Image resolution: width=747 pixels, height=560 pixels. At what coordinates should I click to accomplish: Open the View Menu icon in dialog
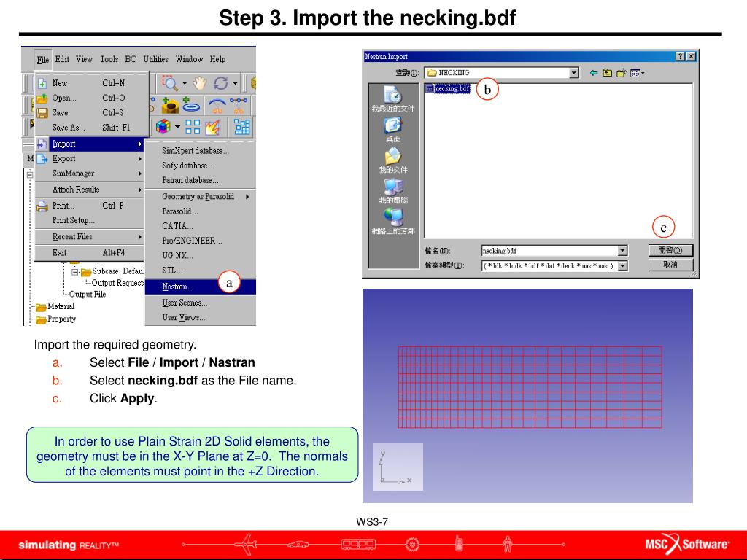click(637, 73)
